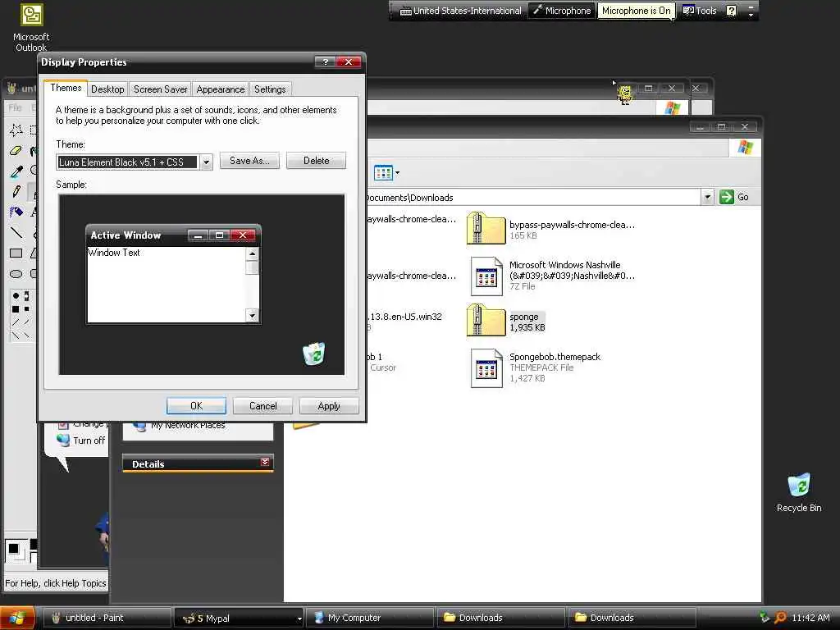Click the Microphone is On balloon
The width and height of the screenshot is (840, 630).
click(636, 11)
